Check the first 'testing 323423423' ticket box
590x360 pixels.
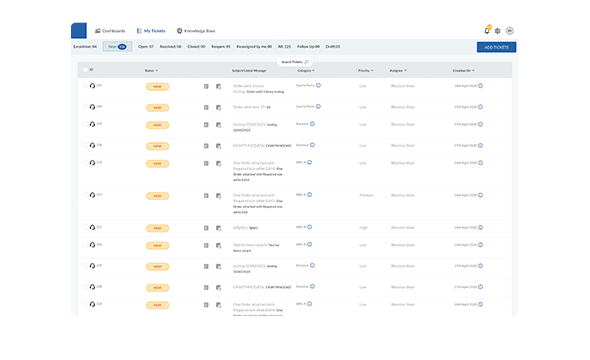tap(85, 124)
